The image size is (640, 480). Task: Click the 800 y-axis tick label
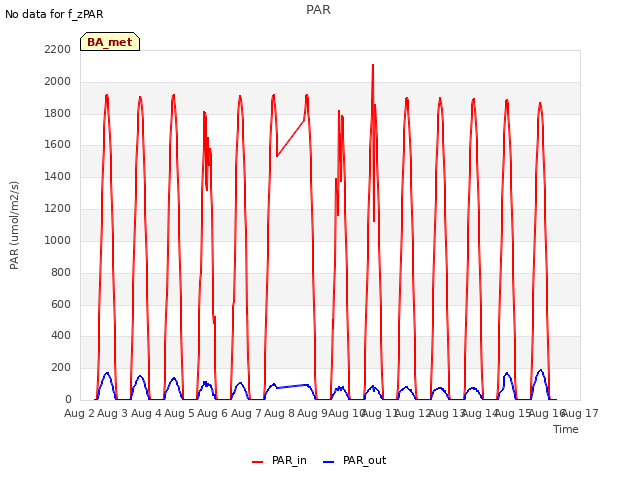coord(61,272)
